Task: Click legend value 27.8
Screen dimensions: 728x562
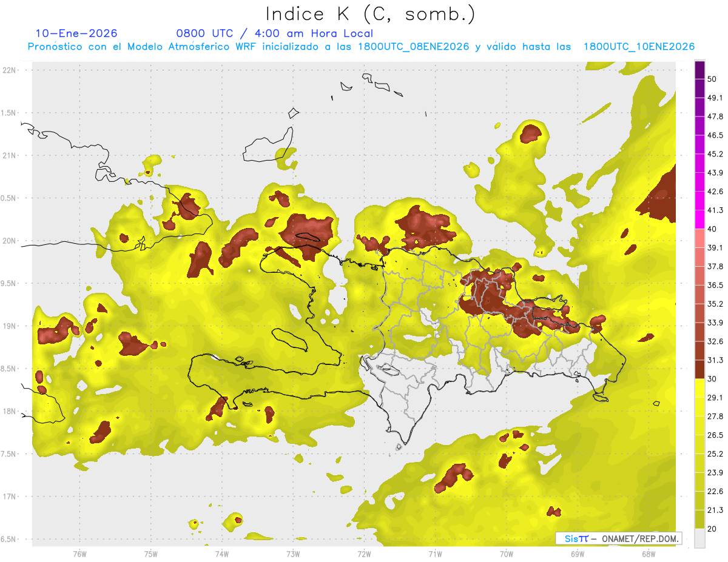Action: (x=715, y=416)
